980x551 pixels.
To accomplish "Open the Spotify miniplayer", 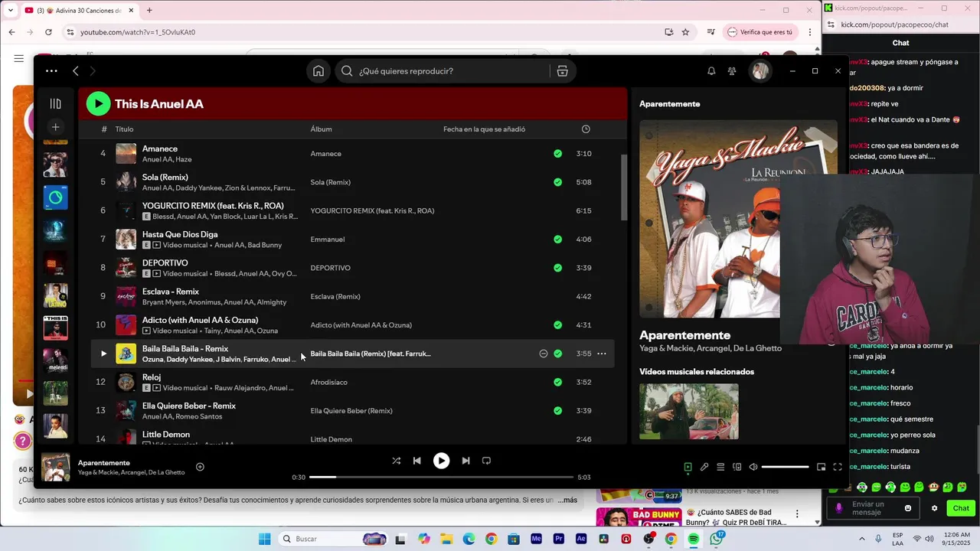I will (821, 467).
